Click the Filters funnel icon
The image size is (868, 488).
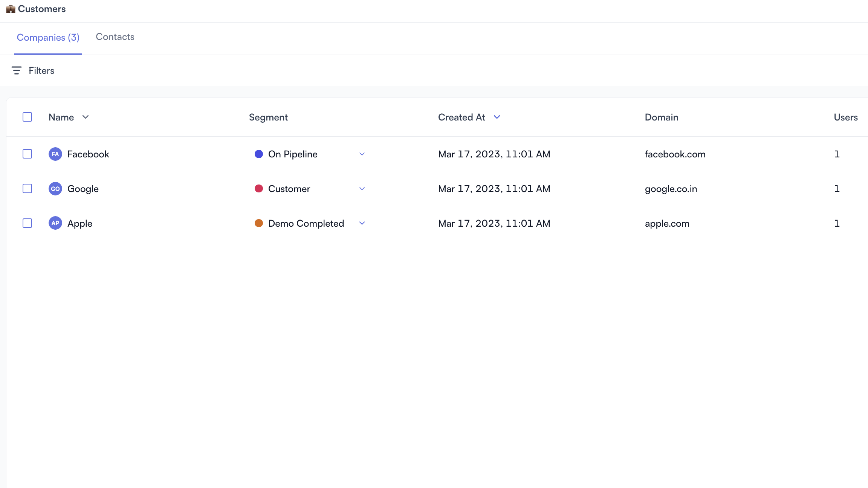click(x=16, y=70)
